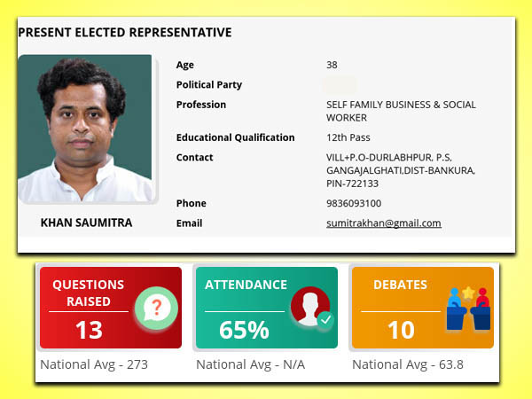Click the gold star above debate podiums
This screenshot has height=399, width=532.
pos(468,293)
